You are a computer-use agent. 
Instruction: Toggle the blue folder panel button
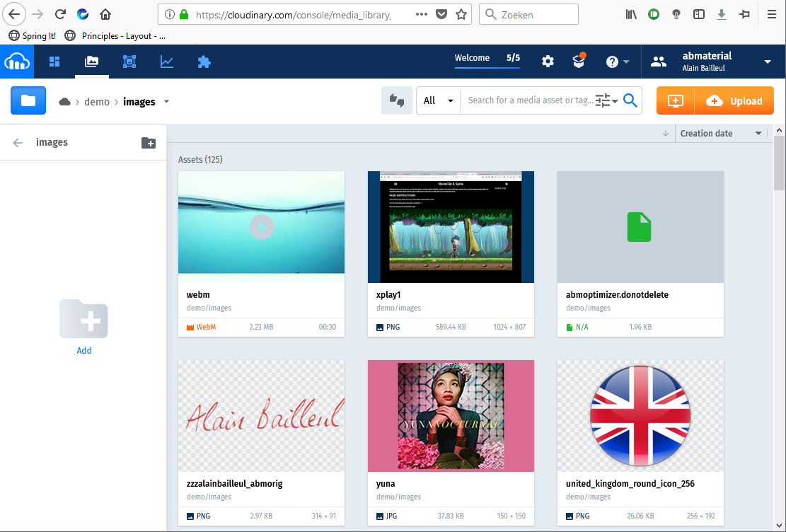point(28,100)
